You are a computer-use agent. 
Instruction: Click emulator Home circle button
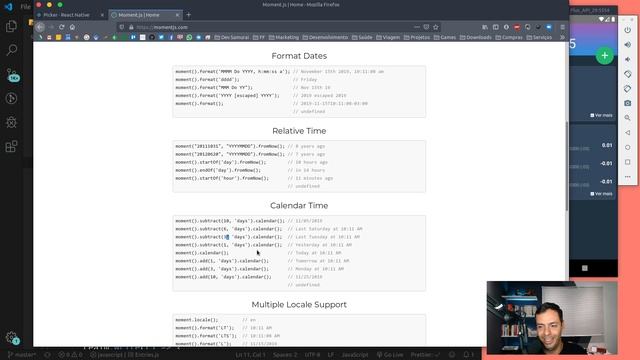pyautogui.click(x=628, y=147)
